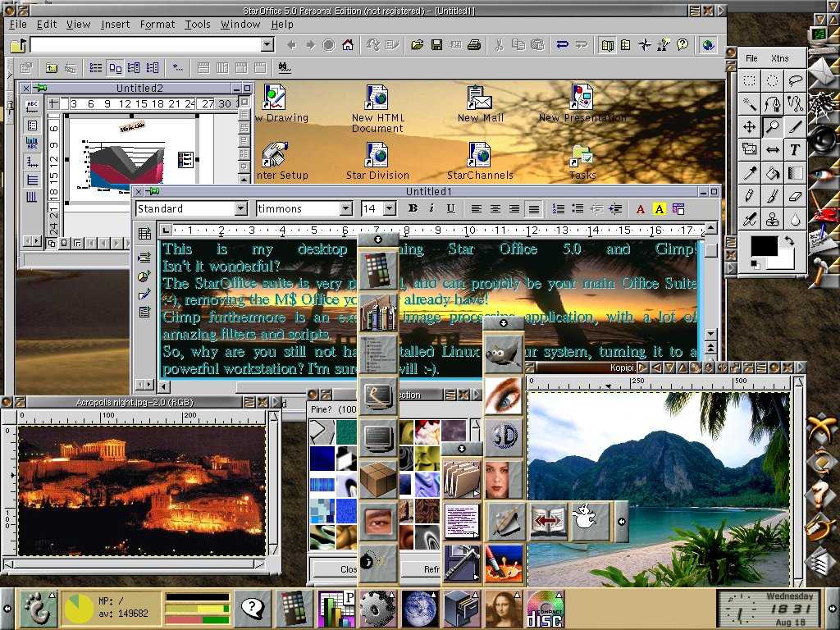840x630 pixels.
Task: Pick the clone stamp tool
Action: pos(772,218)
